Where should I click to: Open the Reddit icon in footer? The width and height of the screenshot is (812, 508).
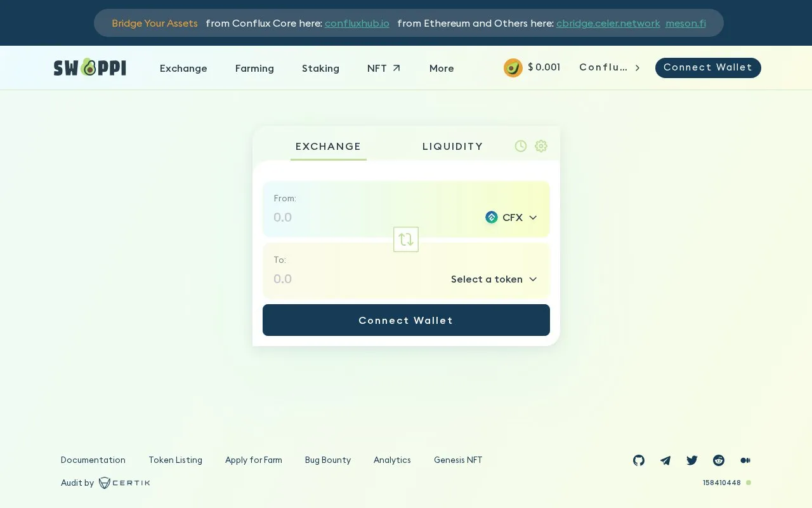pyautogui.click(x=719, y=460)
